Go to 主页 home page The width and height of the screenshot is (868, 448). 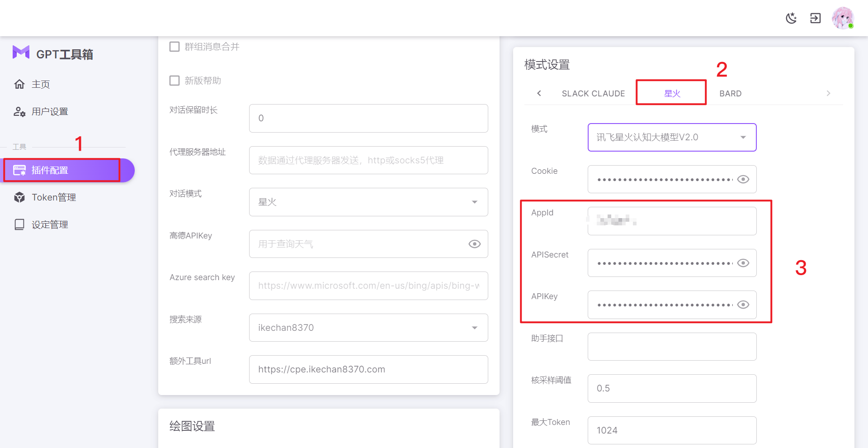click(x=40, y=85)
